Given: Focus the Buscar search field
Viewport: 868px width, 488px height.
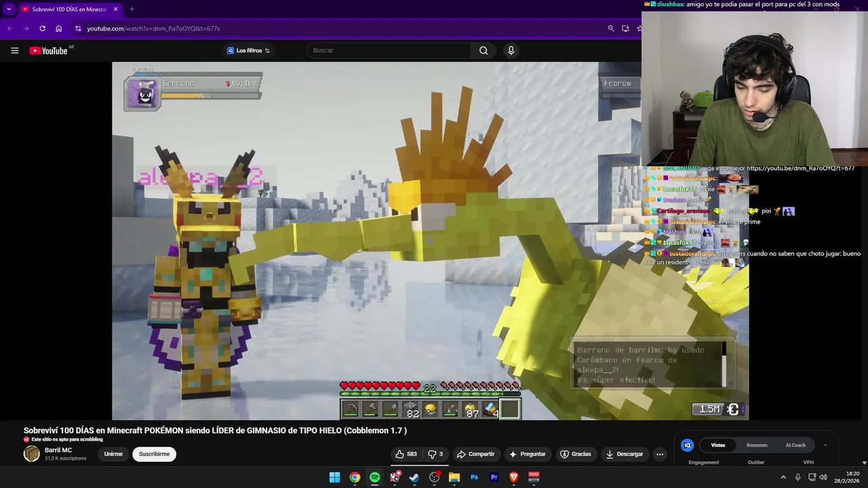Looking at the screenshot, I should pyautogui.click(x=389, y=50).
